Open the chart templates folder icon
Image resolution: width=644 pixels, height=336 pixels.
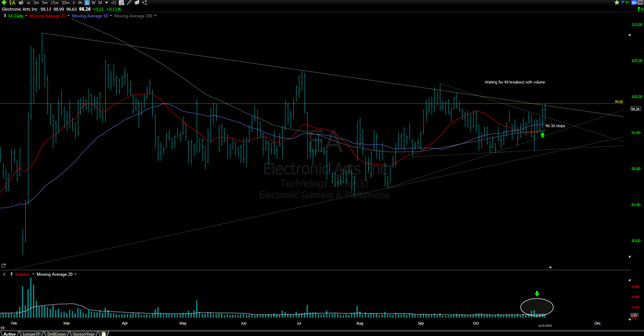coord(137,2)
